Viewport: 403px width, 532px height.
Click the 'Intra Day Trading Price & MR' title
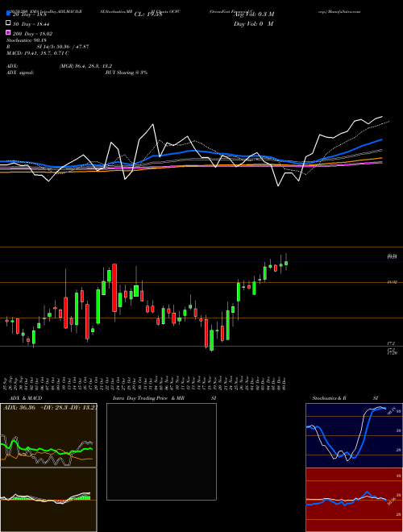148,398
